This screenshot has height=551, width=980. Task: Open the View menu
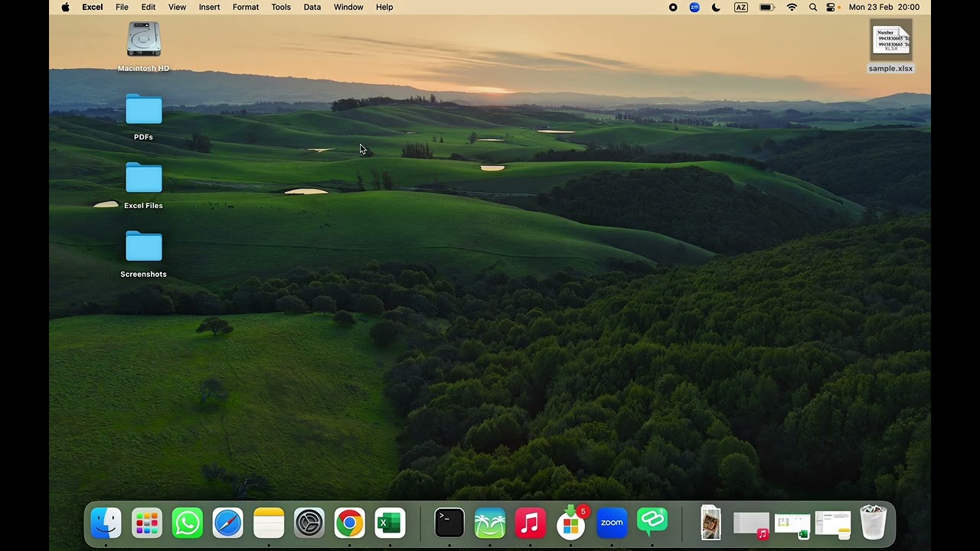coord(177,8)
